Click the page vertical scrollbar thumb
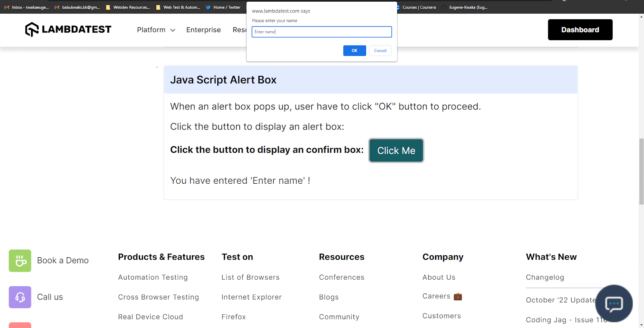This screenshot has height=328, width=644. pyautogui.click(x=641, y=171)
